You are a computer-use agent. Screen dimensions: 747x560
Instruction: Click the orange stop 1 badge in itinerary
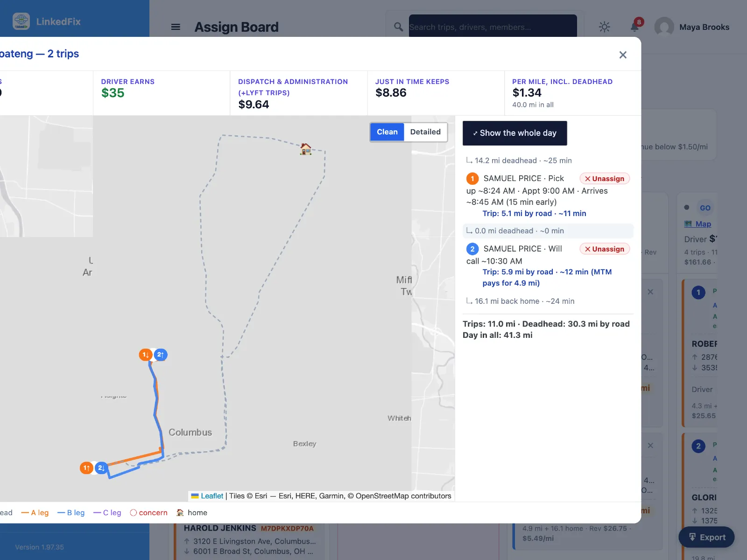472,179
